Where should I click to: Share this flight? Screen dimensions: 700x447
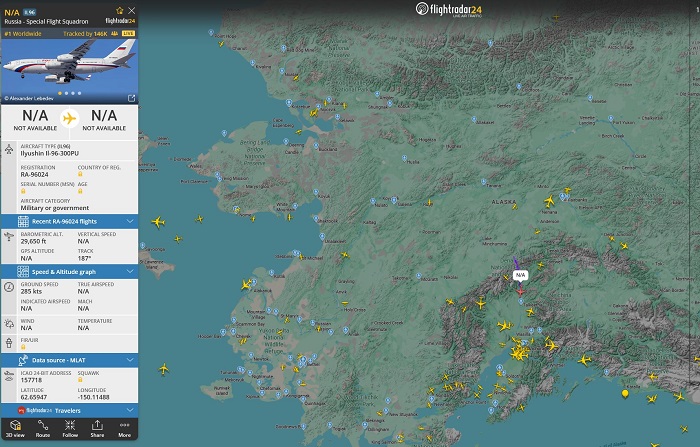point(97,430)
